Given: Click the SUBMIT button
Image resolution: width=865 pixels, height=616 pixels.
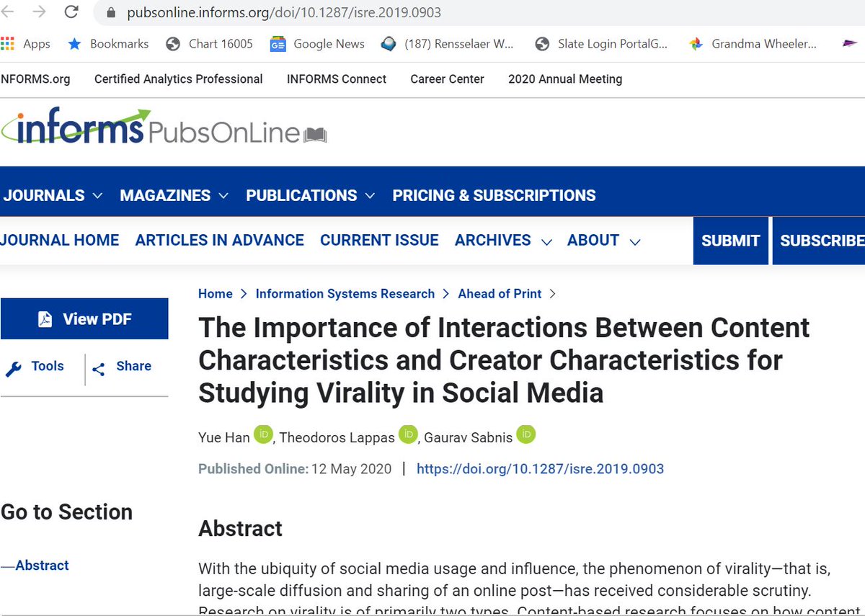Looking at the screenshot, I should [731, 241].
